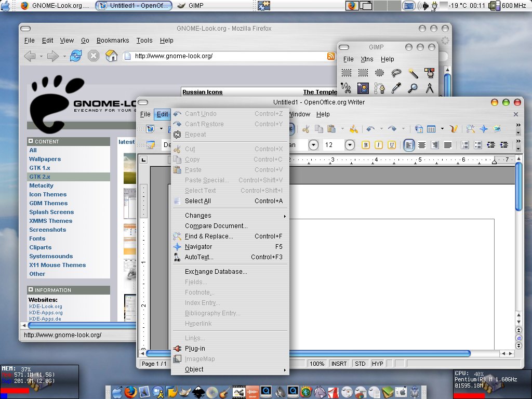Viewport: 532px width, 399px height.
Task: Open Undo history dropdown arrow
Action: coord(381,129)
